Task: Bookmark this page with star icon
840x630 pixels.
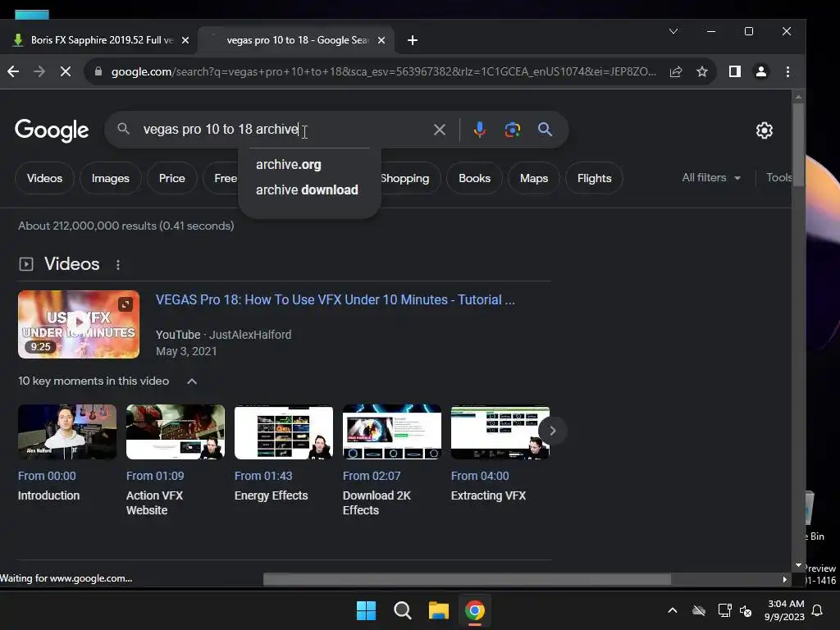Action: tap(702, 71)
